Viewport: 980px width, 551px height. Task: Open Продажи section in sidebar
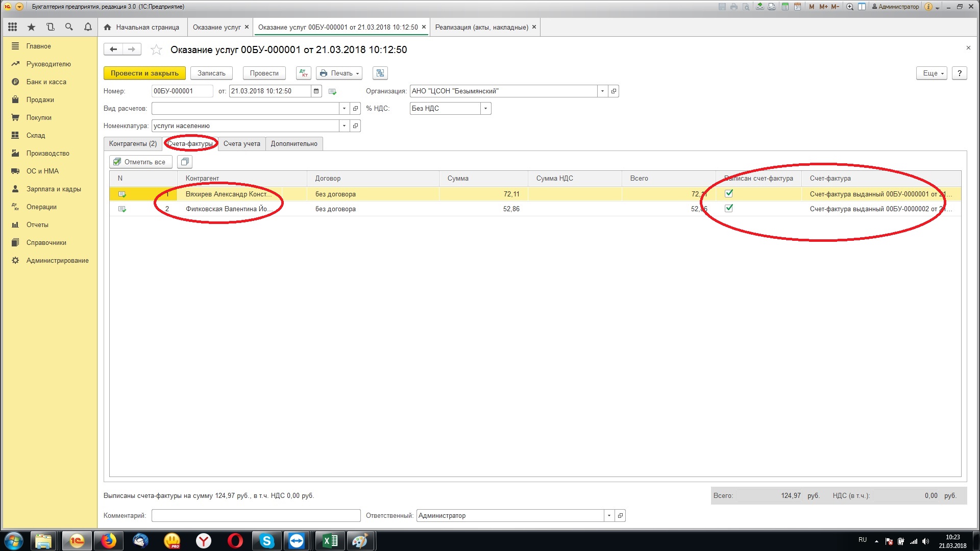pos(40,99)
